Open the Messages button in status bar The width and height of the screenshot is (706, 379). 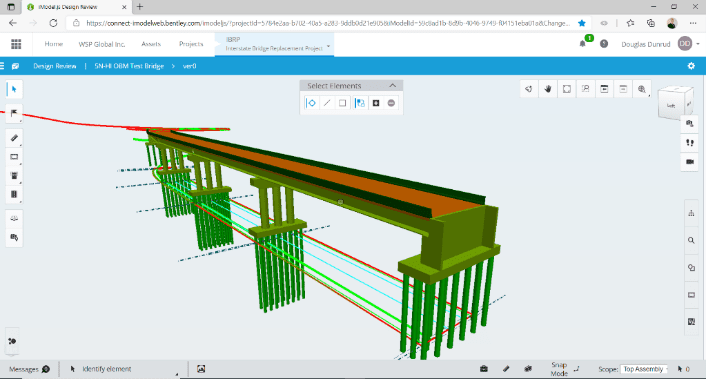click(x=29, y=369)
